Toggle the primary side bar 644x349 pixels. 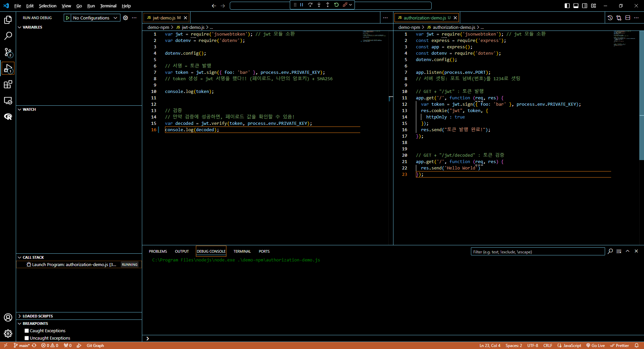pos(567,6)
